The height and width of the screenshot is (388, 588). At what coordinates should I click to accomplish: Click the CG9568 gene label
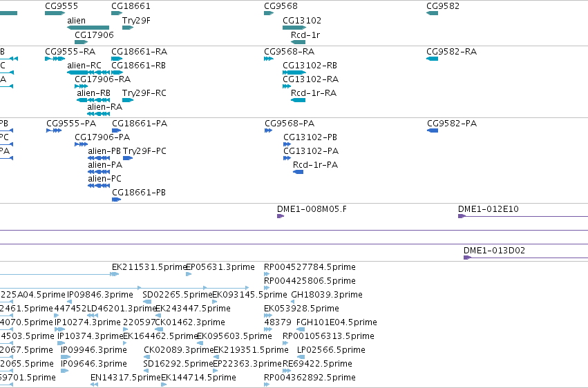281,6
